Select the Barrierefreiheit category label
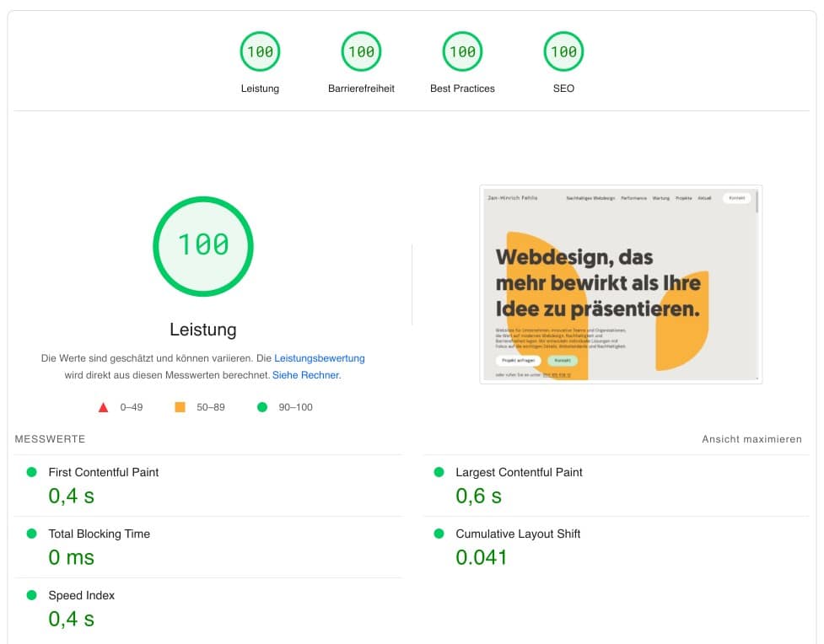The width and height of the screenshot is (824, 644). tap(361, 89)
